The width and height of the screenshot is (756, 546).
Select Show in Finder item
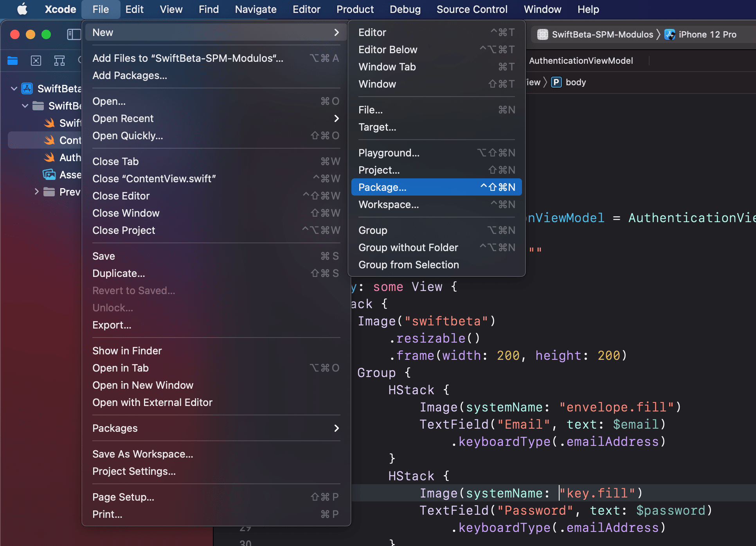216,351
